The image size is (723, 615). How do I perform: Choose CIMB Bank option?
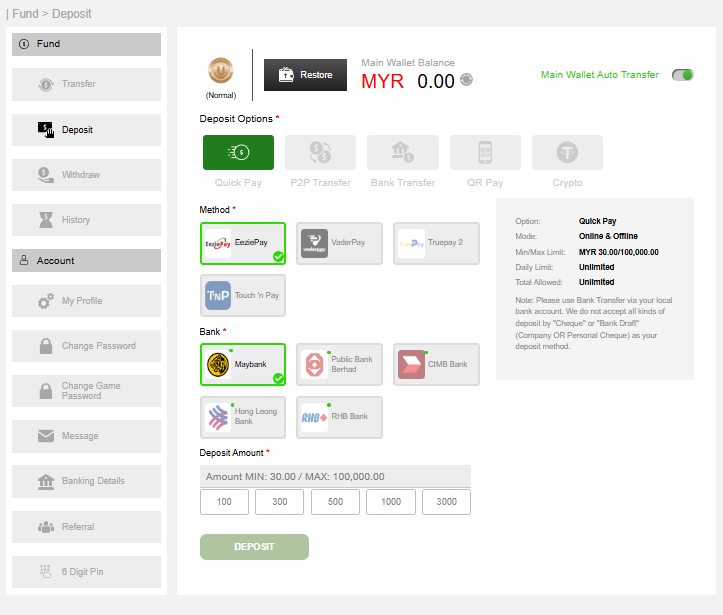tap(436, 364)
